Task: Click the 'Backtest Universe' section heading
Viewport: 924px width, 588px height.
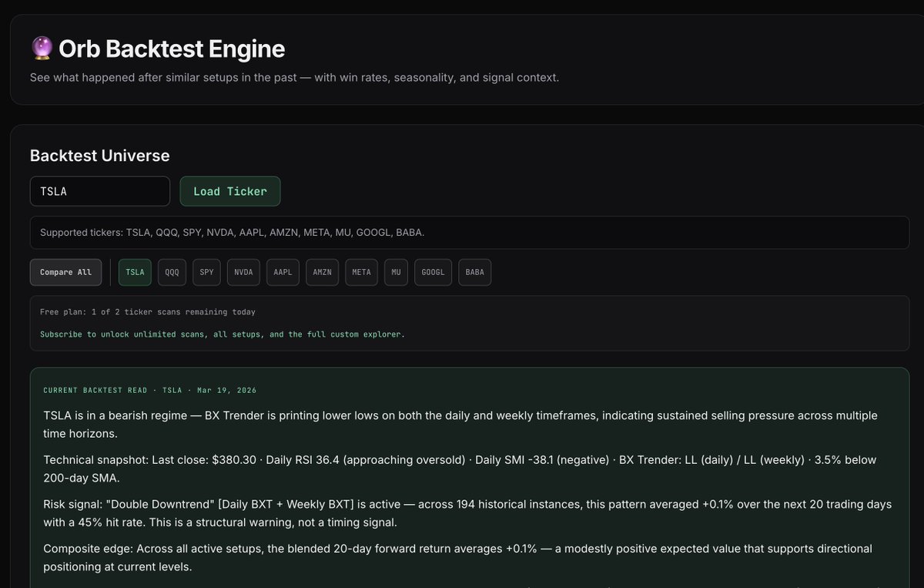Action: tap(100, 156)
